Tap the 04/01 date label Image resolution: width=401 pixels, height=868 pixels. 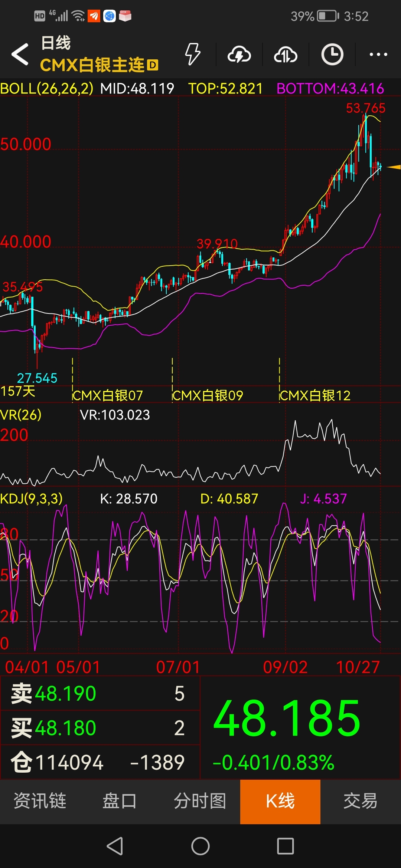pos(27,667)
